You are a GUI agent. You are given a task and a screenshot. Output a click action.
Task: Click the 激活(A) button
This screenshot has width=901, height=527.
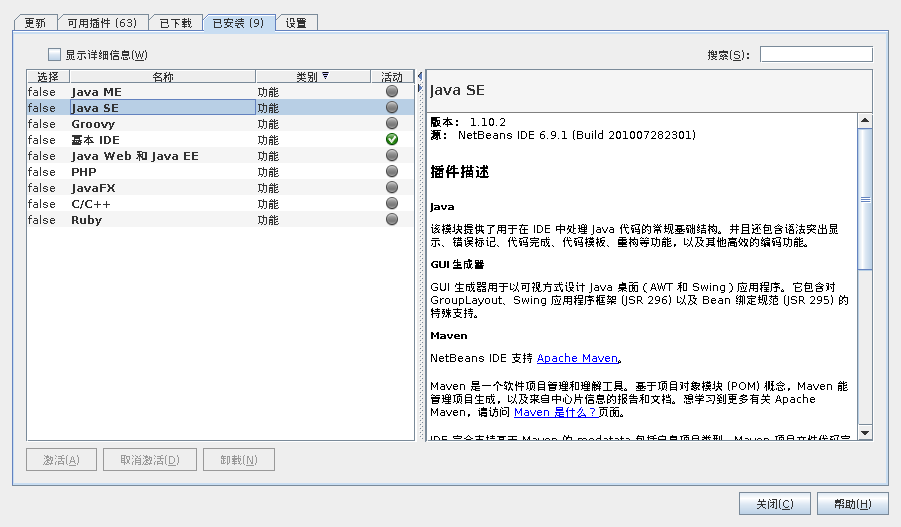click(x=61, y=460)
